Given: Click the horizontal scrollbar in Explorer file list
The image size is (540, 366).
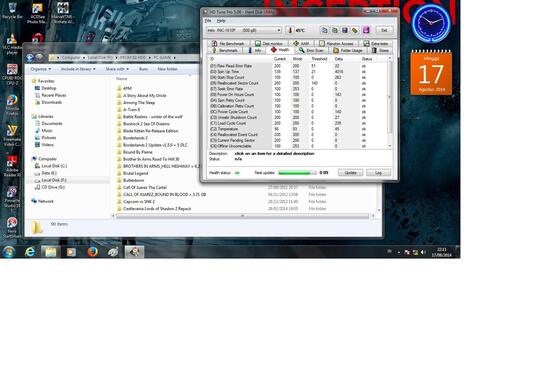Looking at the screenshot, I should (242, 216).
